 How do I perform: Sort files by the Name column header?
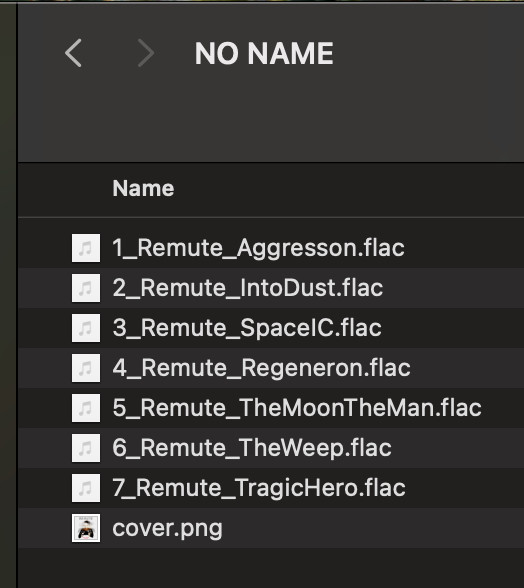click(x=143, y=188)
